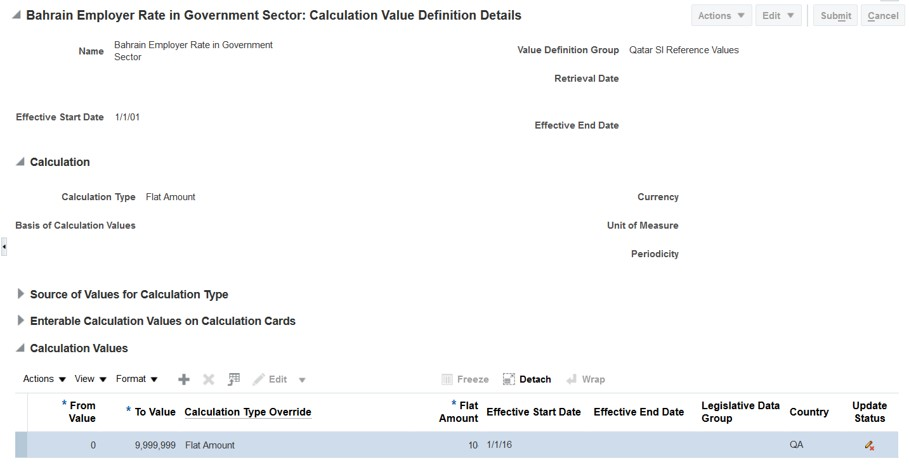Click the Delete row X icon
The width and height of the screenshot is (909, 470).
pyautogui.click(x=209, y=380)
